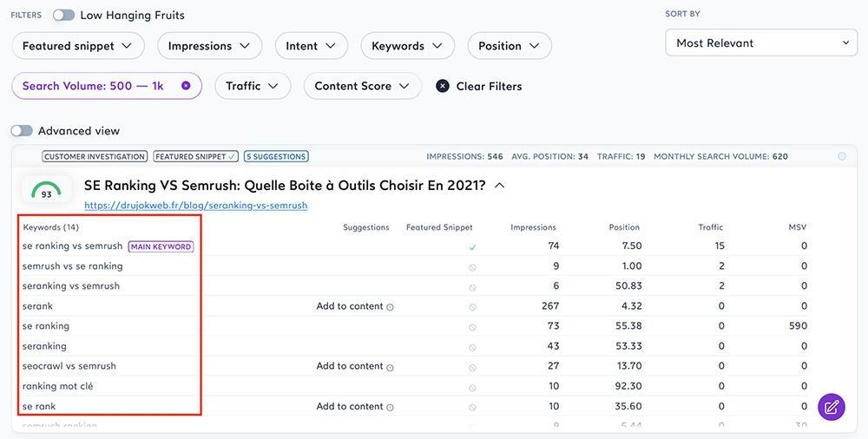Click featured snippet icon in se ranking row
The height and width of the screenshot is (439, 868).
(472, 327)
